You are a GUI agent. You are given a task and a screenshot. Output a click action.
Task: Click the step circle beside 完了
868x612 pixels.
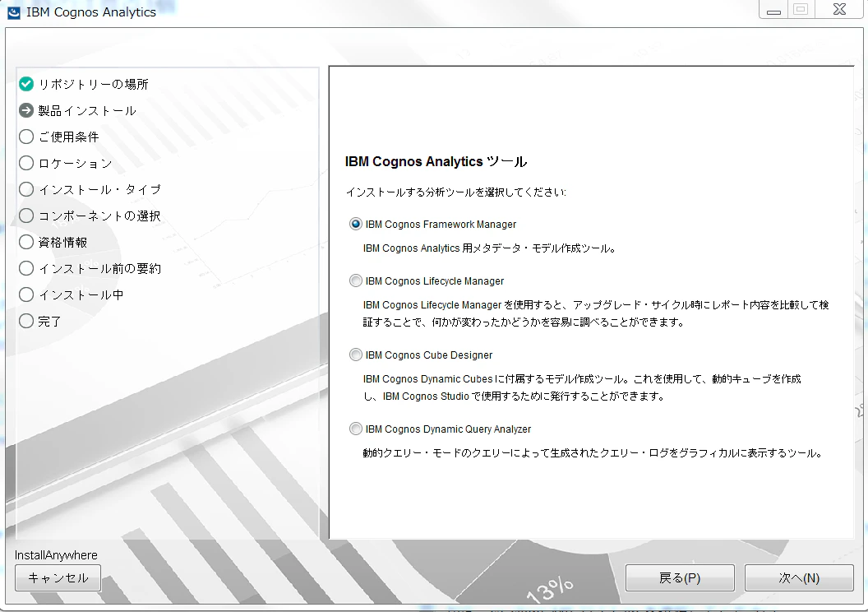pos(26,322)
